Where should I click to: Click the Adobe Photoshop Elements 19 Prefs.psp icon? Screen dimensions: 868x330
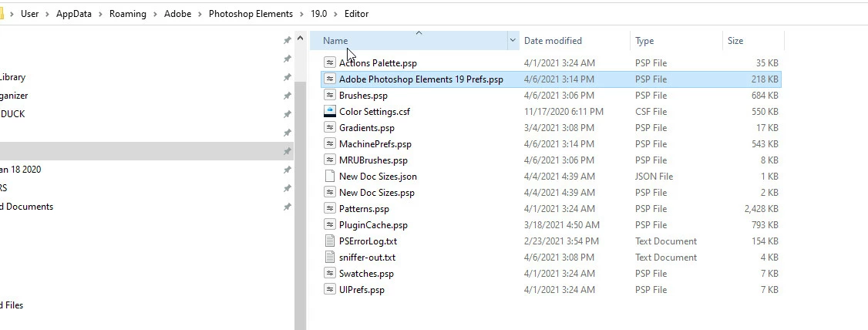click(x=330, y=79)
